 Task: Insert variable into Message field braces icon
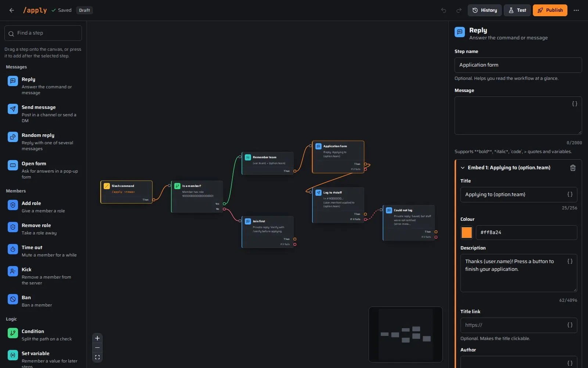(575, 104)
